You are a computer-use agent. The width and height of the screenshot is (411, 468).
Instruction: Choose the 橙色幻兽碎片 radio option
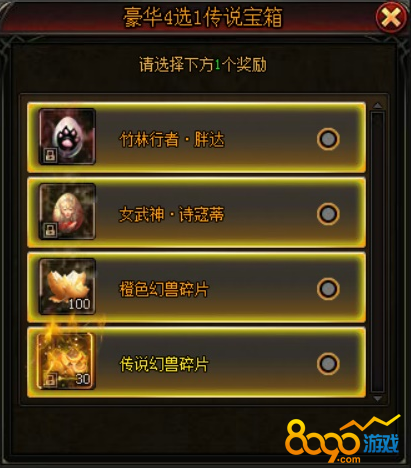coord(328,289)
